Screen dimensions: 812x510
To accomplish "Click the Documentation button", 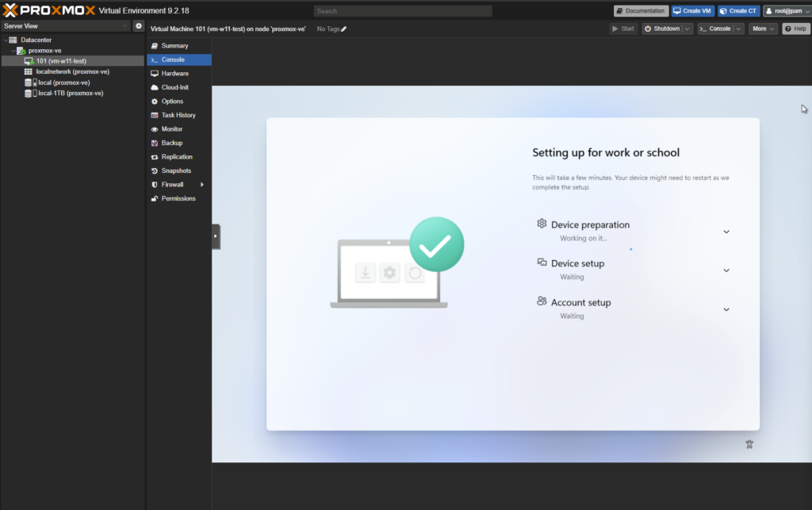I will coord(641,11).
